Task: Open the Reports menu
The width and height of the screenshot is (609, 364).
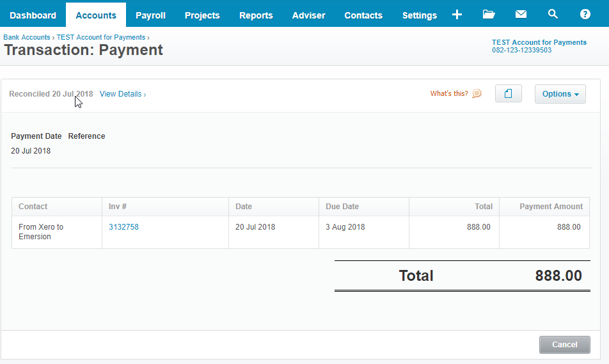Action: pos(256,15)
